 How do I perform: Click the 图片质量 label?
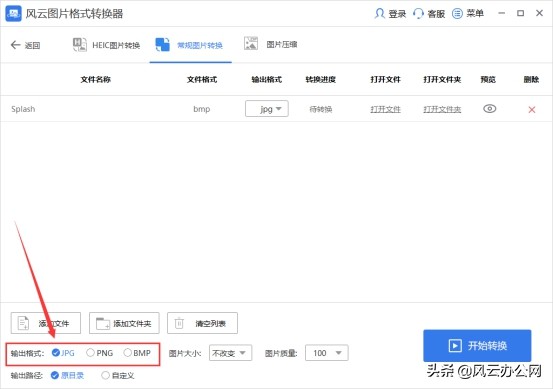pos(281,353)
